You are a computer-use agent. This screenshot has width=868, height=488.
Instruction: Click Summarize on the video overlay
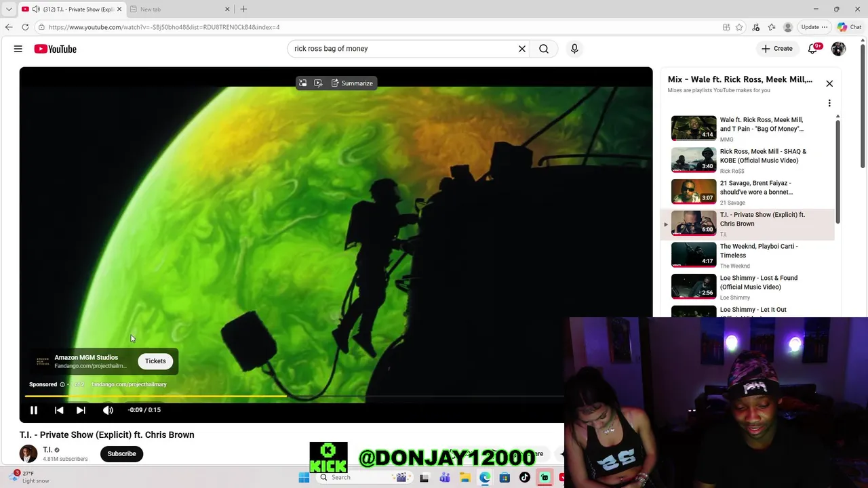click(x=353, y=83)
